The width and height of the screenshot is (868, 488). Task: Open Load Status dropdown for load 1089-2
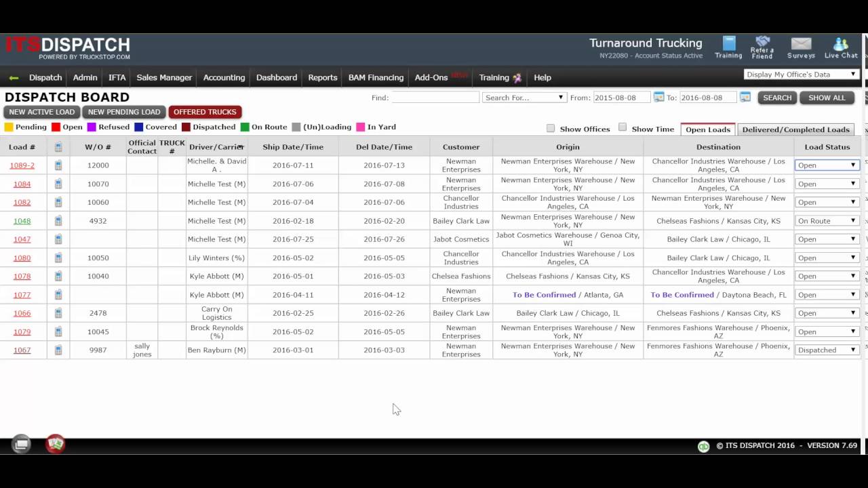(x=827, y=165)
